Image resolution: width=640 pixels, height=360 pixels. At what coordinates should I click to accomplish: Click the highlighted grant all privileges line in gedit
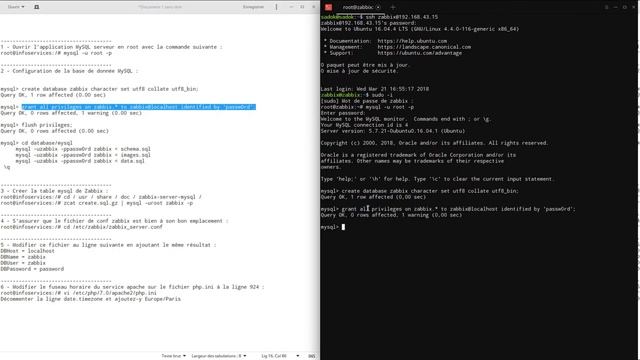pyautogui.click(x=138, y=107)
